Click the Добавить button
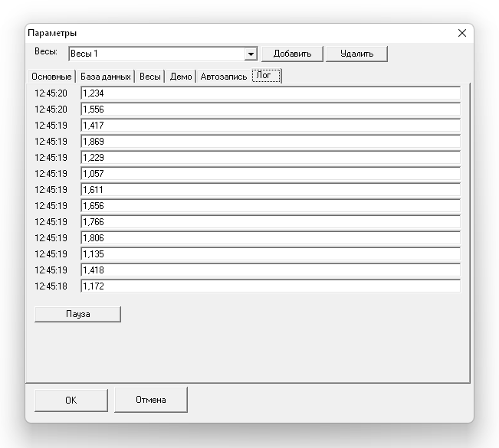This screenshot has width=499, height=448. (x=292, y=54)
